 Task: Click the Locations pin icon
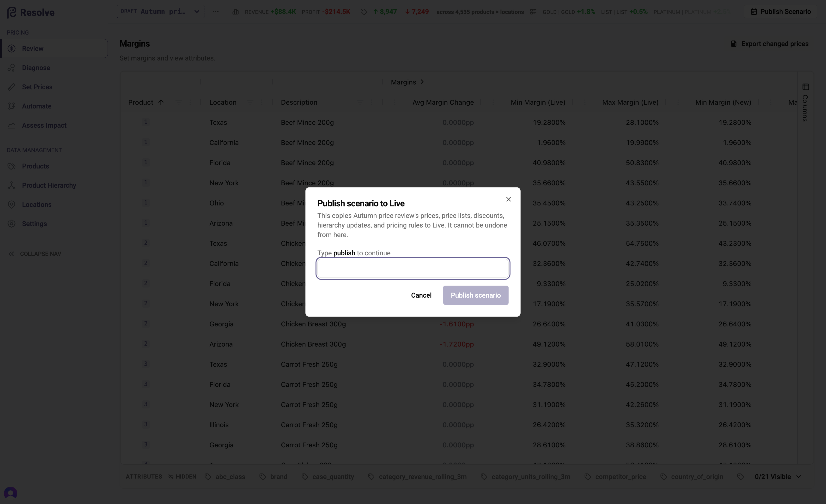coord(12,204)
